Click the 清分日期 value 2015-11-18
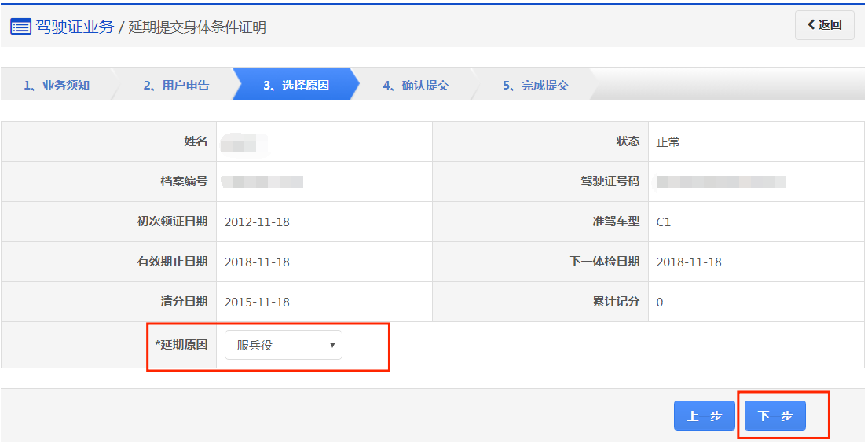868x447 pixels. (x=257, y=302)
